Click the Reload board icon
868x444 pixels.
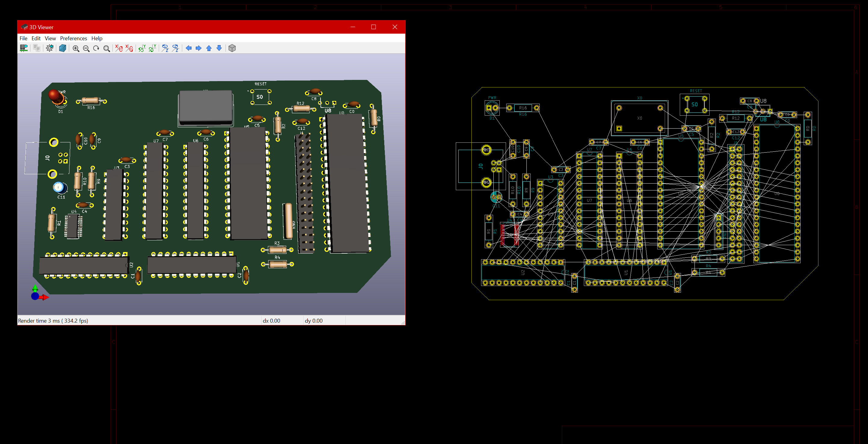pyautogui.click(x=23, y=48)
